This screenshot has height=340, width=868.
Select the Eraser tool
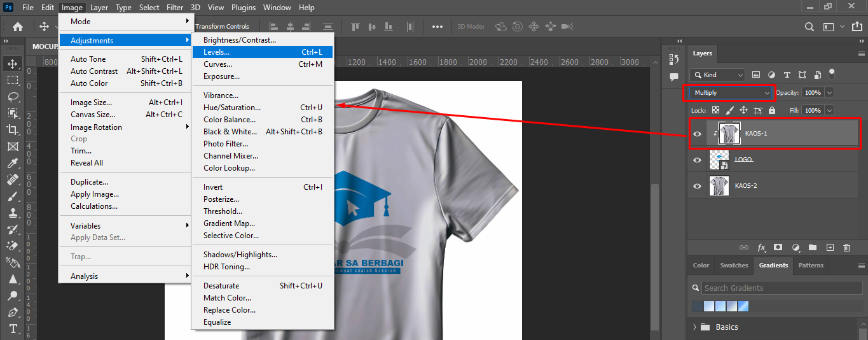click(x=13, y=246)
